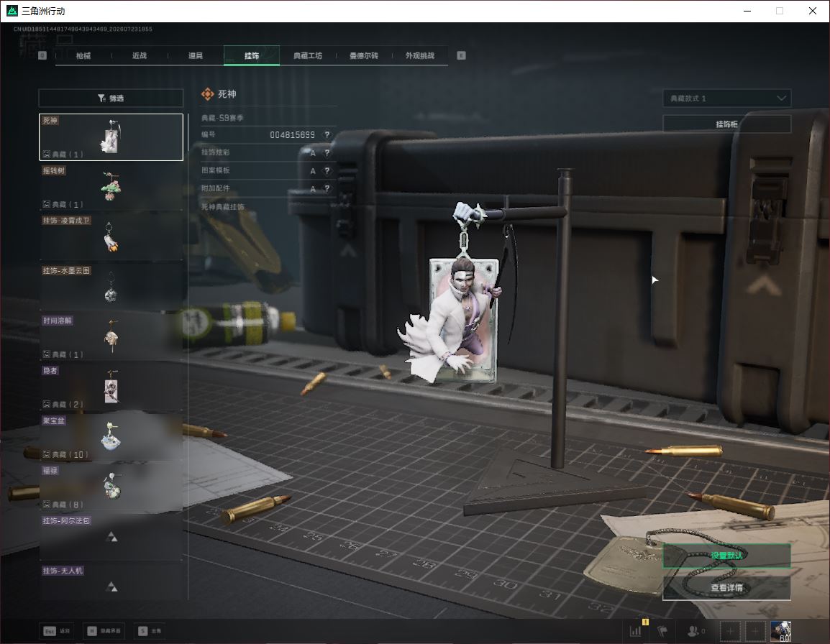Click the 典藏 icon on 死神 item
The height and width of the screenshot is (644, 830).
coord(47,155)
